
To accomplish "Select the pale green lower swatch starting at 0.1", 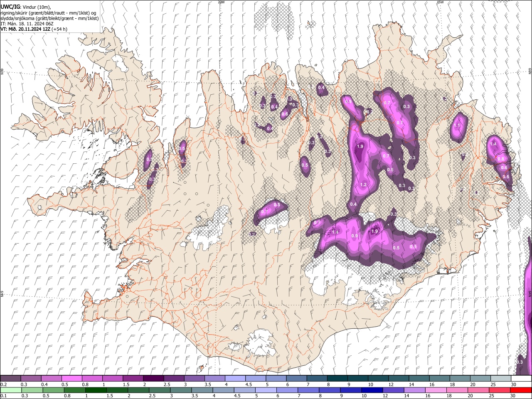I will tap(11, 390).
